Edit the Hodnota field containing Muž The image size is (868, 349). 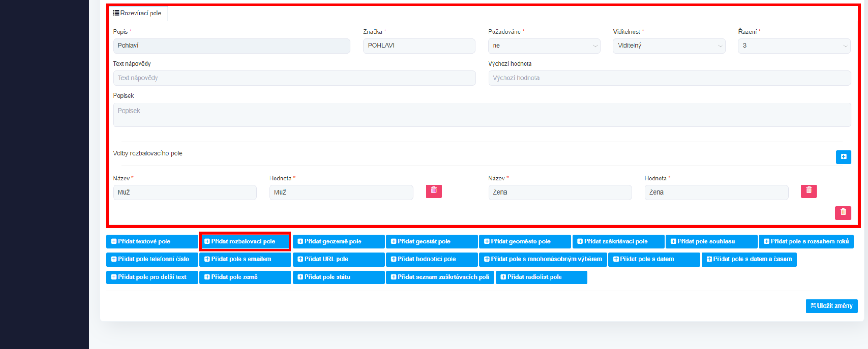coord(341,192)
